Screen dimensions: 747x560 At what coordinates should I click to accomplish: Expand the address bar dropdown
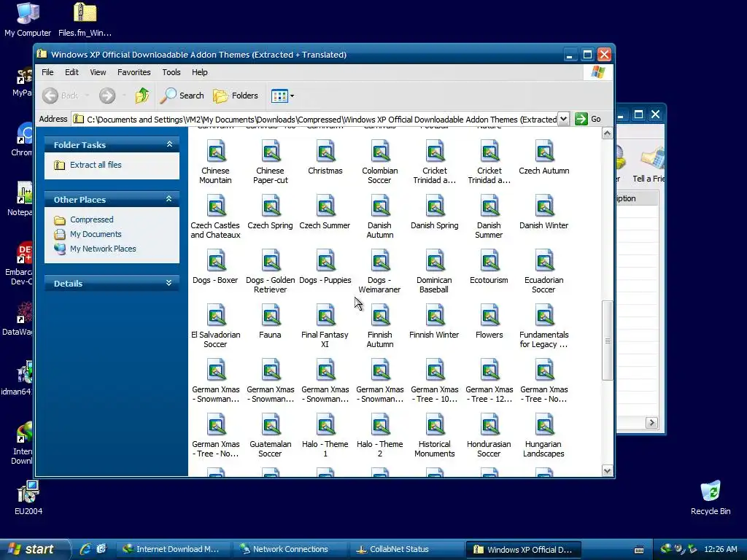coord(564,119)
